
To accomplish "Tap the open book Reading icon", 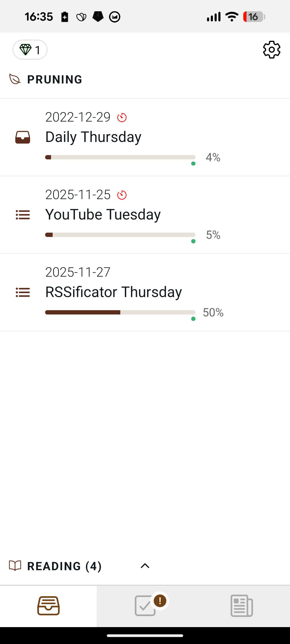I will pyautogui.click(x=15, y=566).
